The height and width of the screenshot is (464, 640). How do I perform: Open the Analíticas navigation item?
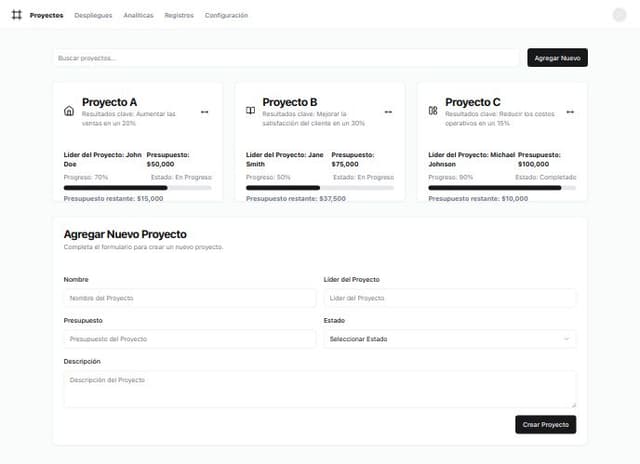[x=138, y=16]
